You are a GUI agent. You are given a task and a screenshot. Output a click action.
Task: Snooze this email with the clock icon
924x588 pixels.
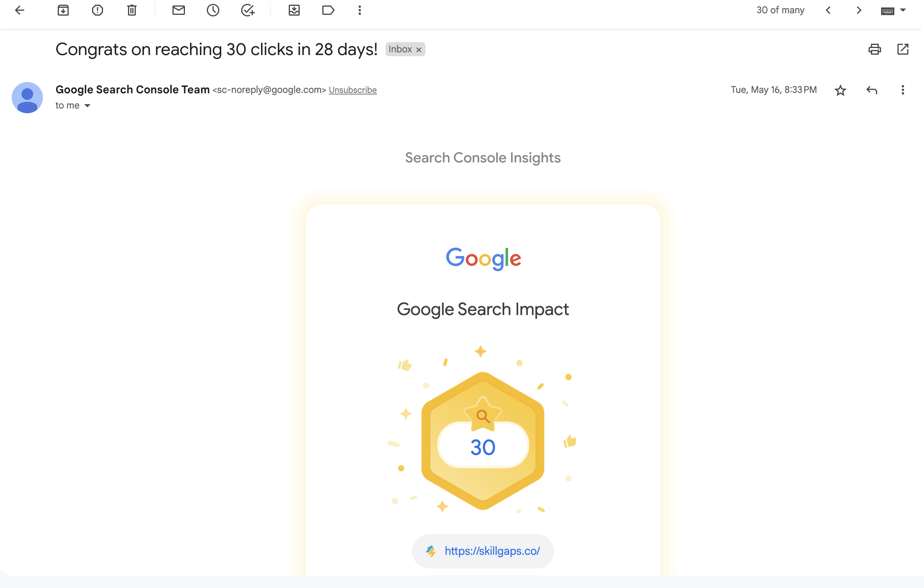[x=213, y=11]
